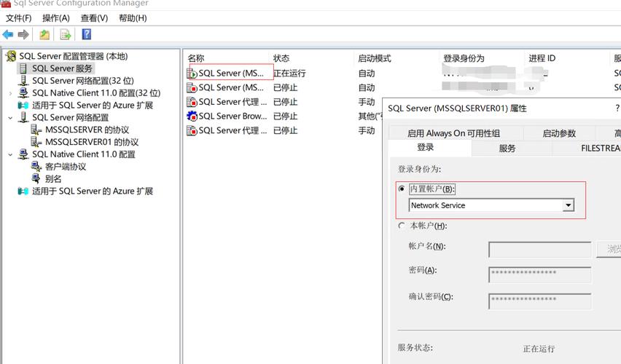
Task: Switch to the FILESTREAM tab
Action: coord(587,149)
